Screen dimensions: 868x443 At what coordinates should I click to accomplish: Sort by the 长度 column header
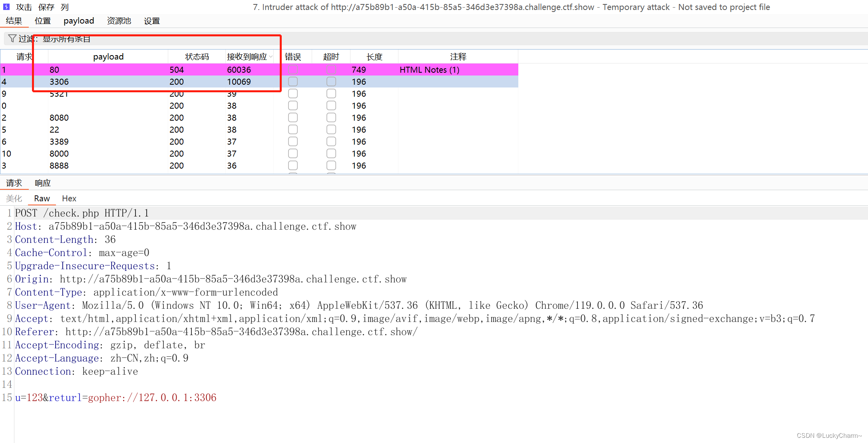click(374, 57)
